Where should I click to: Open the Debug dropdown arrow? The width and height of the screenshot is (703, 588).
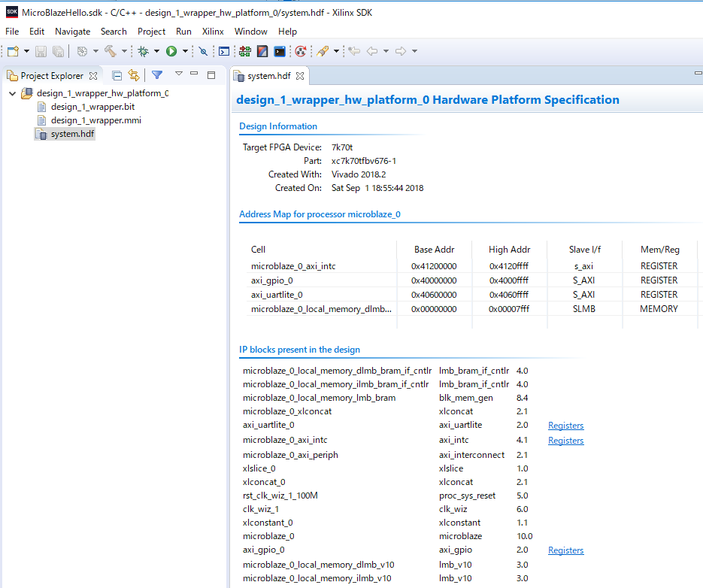click(156, 51)
